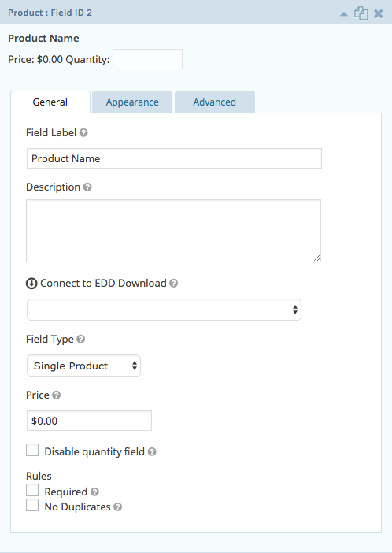Click the Field Label text input
This screenshot has width=392, height=553.
pos(174,158)
